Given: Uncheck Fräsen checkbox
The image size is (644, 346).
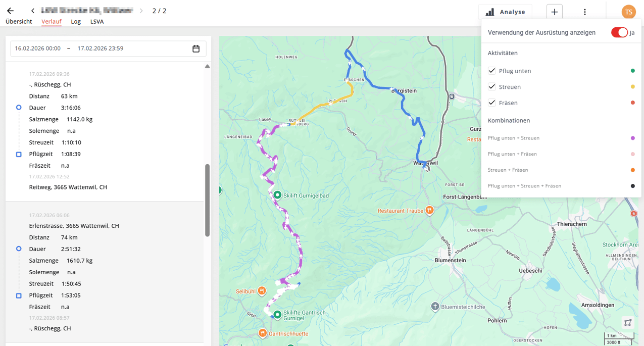Looking at the screenshot, I should click(491, 103).
